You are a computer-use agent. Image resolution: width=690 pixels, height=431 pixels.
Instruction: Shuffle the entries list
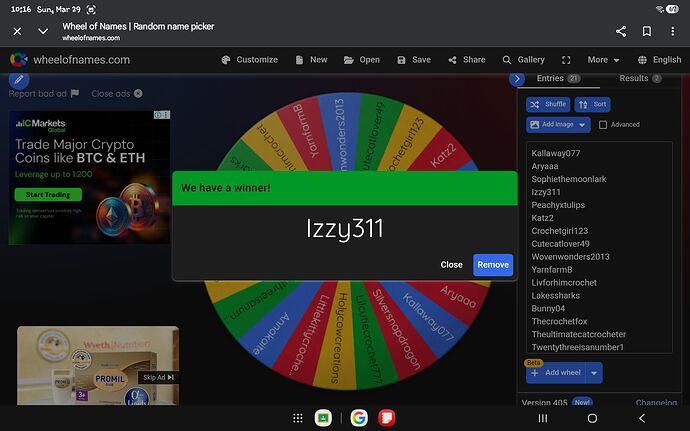pyautogui.click(x=548, y=104)
